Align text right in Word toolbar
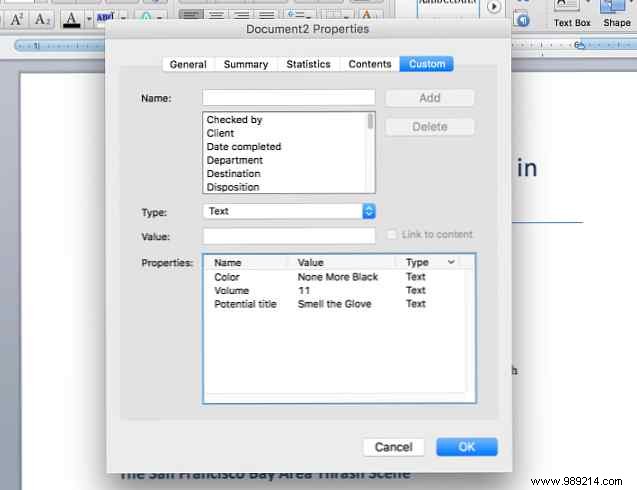Image resolution: width=637 pixels, height=490 pixels. point(241,15)
